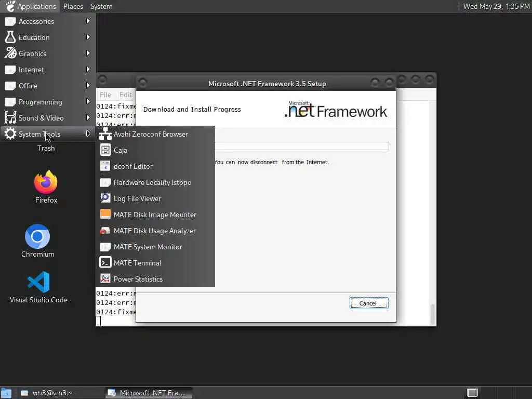Click the Caja file cabinet icon
Image resolution: width=532 pixels, height=399 pixels.
coord(105,150)
